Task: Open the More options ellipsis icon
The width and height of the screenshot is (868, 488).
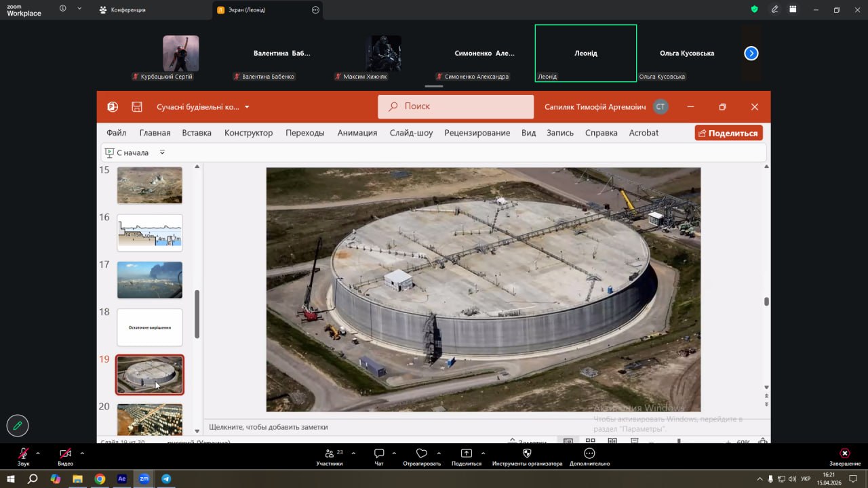Action: [x=589, y=453]
